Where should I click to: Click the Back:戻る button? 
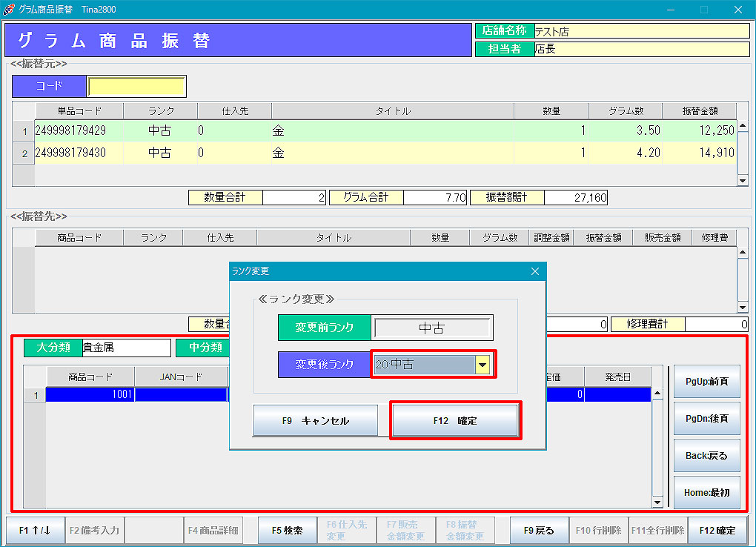tap(706, 455)
